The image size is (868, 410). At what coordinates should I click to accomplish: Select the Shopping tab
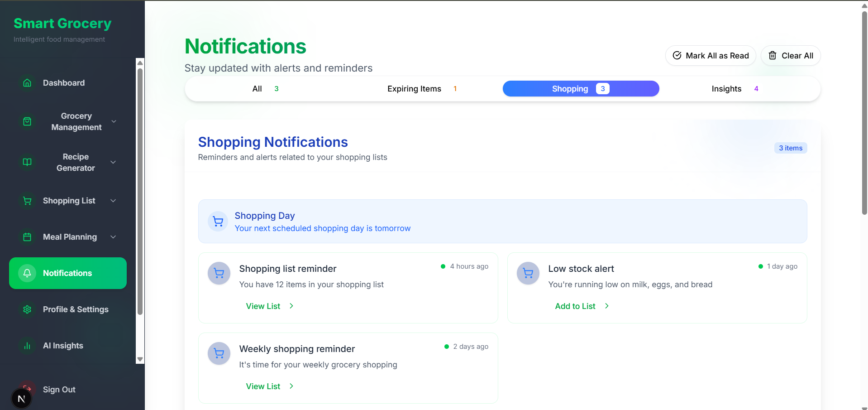pos(581,89)
